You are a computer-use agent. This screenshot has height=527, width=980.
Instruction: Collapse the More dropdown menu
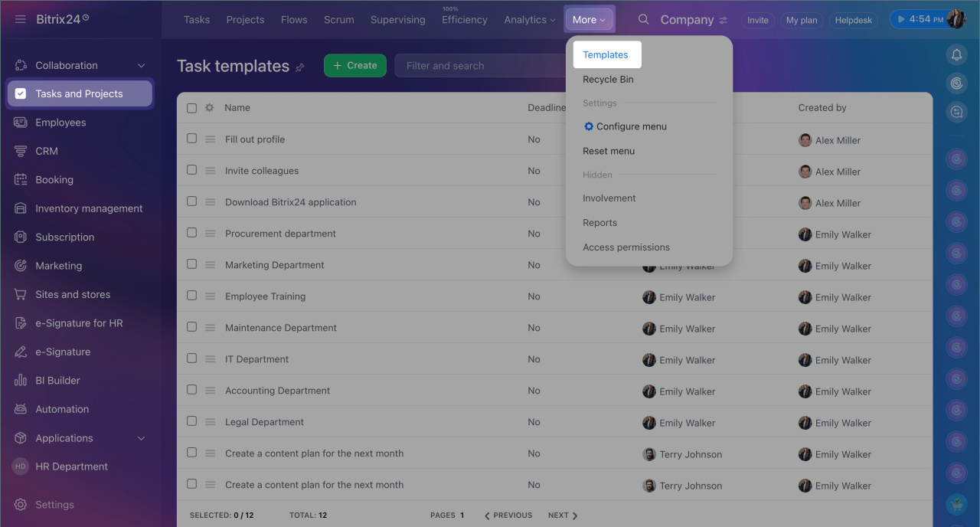(x=589, y=20)
